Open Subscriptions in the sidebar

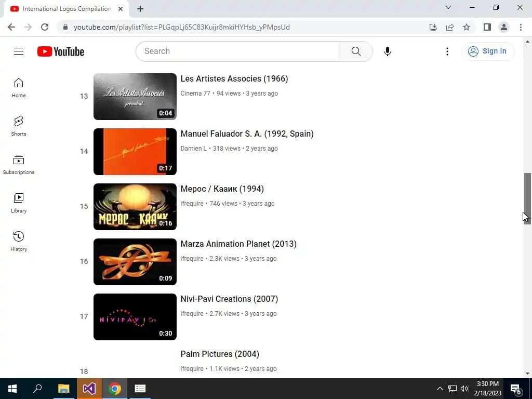point(19,165)
